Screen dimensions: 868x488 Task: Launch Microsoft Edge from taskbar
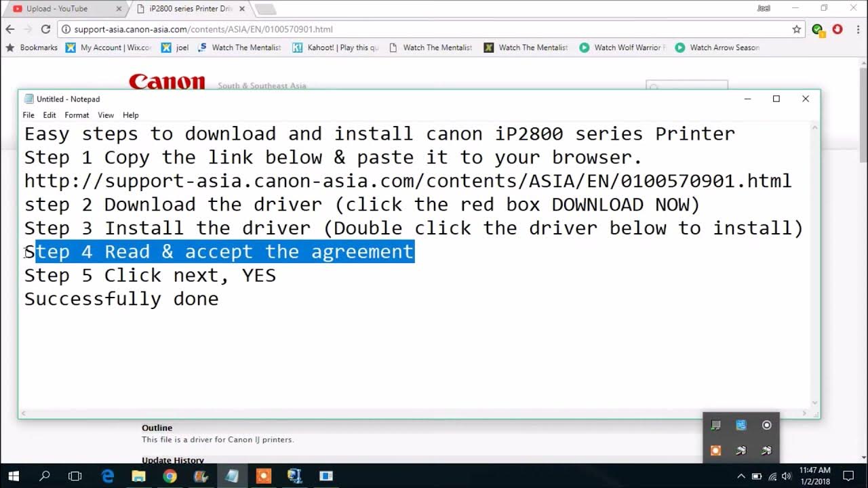pyautogui.click(x=108, y=476)
